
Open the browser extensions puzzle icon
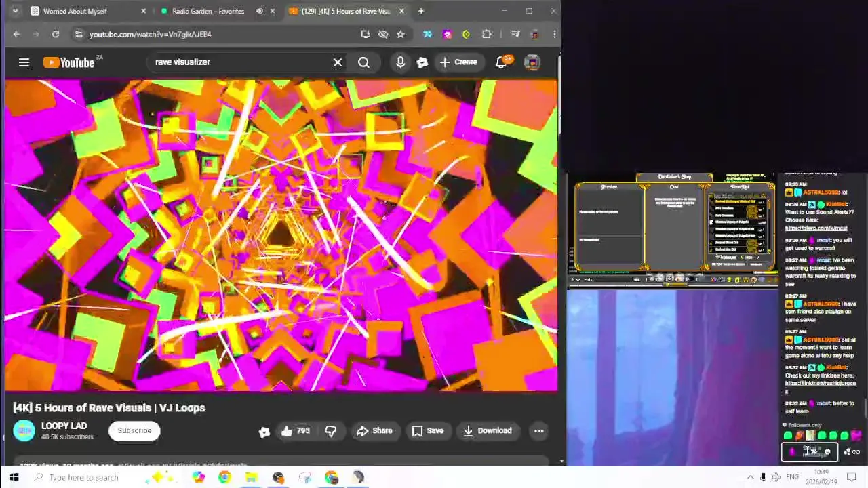tap(486, 34)
